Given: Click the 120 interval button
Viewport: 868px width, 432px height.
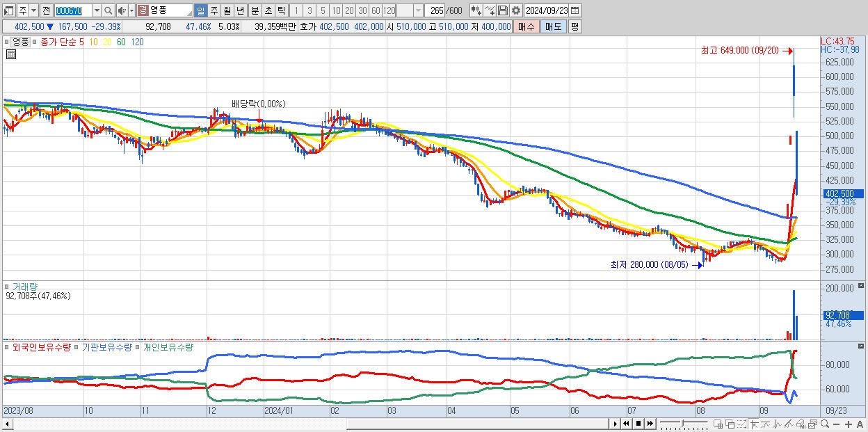Looking at the screenshot, I should point(389,10).
